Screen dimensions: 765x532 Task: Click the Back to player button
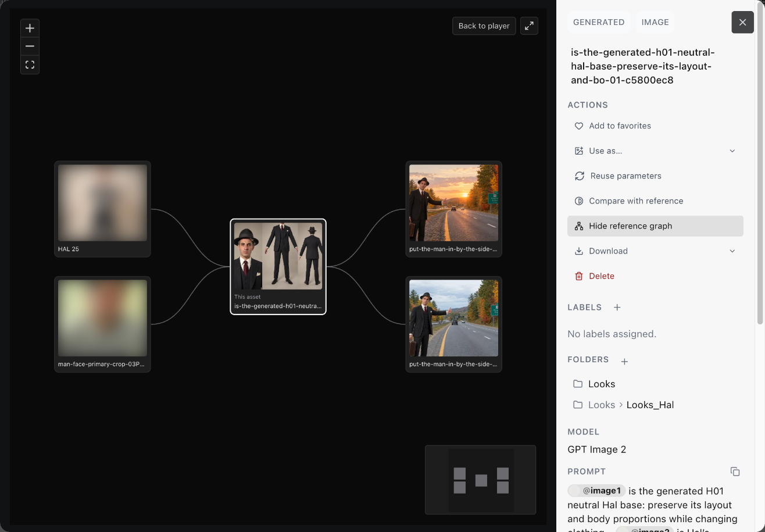484,26
